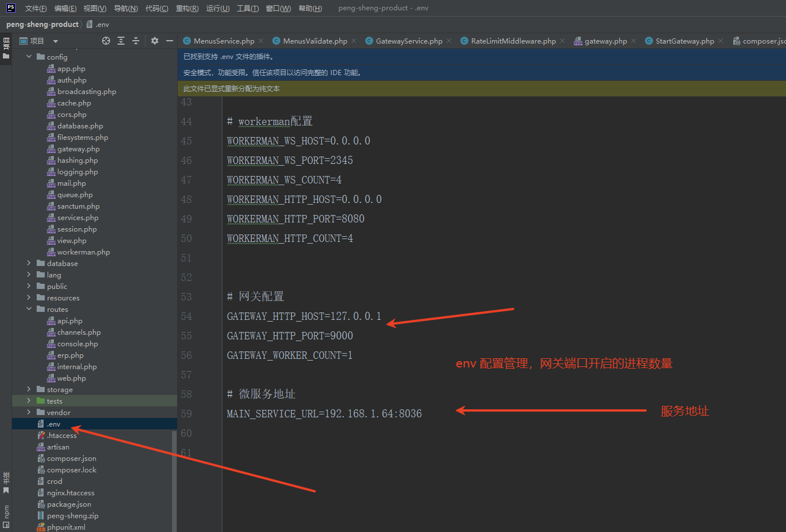This screenshot has width=786, height=532.
Task: Open the 文件(F) menu
Action: (x=36, y=8)
